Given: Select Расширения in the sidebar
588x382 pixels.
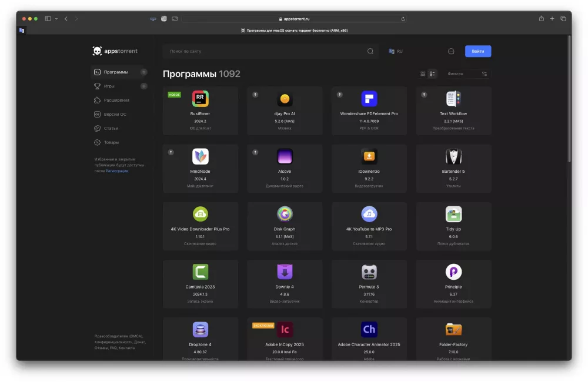Looking at the screenshot, I should coord(118,100).
